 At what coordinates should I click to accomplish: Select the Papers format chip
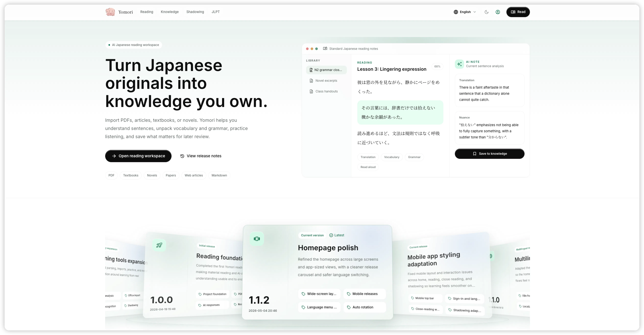[171, 175]
